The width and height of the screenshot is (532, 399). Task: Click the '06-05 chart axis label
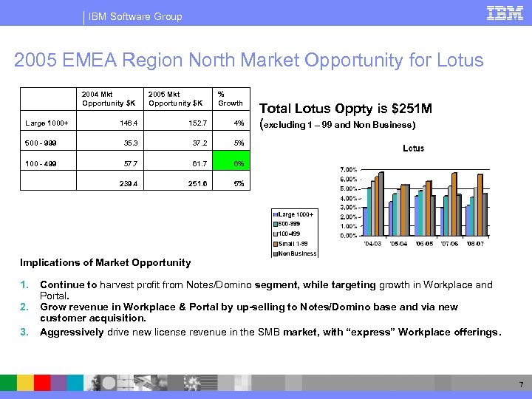click(424, 244)
